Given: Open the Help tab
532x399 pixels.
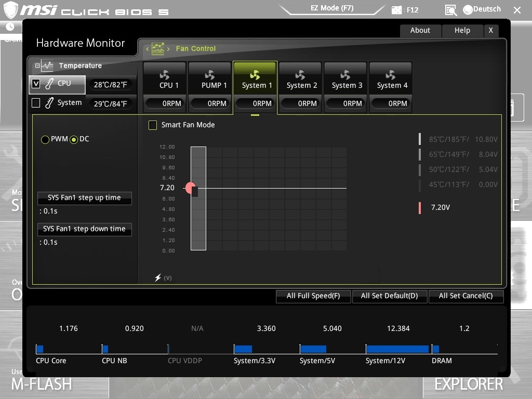Looking at the screenshot, I should [462, 31].
